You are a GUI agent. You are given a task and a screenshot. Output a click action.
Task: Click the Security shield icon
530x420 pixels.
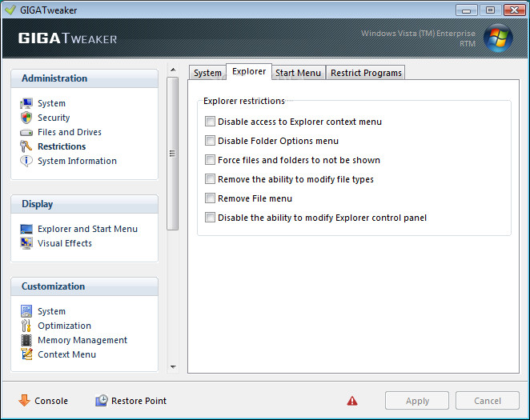coord(26,118)
